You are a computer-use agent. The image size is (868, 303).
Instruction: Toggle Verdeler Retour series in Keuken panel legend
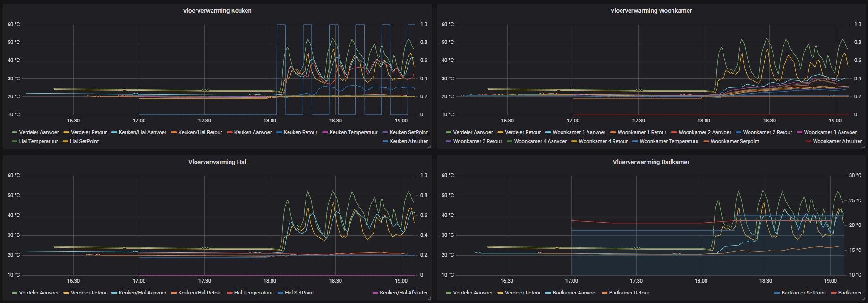point(89,133)
